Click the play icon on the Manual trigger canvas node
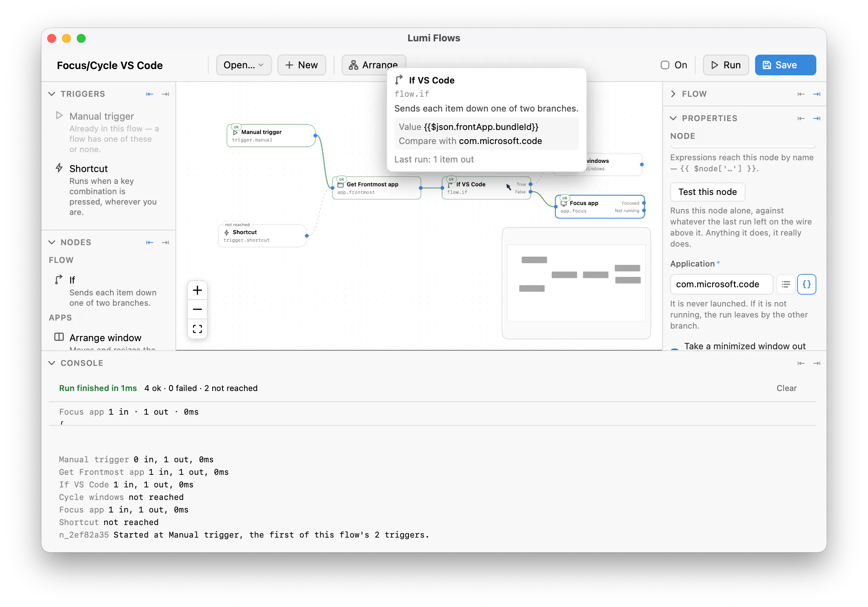 (x=235, y=133)
